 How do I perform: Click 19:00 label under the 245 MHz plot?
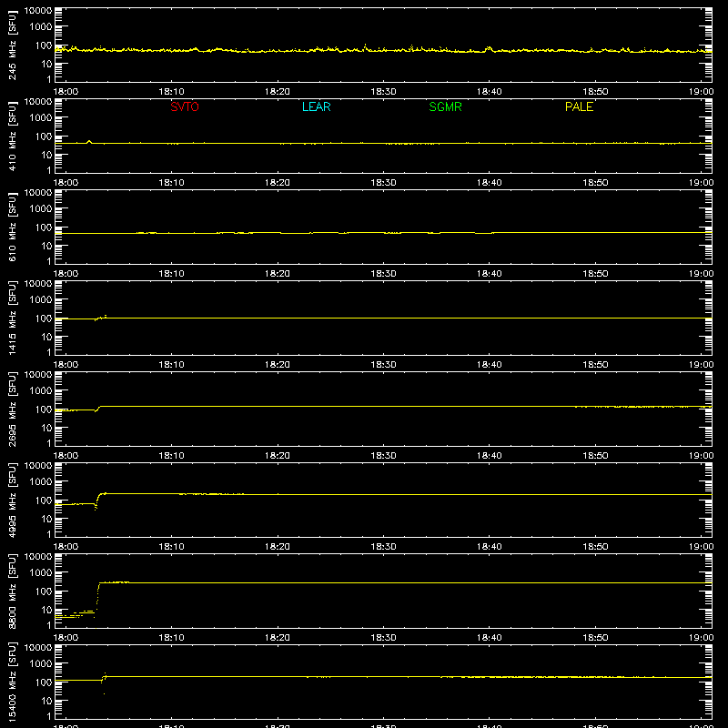click(701, 92)
